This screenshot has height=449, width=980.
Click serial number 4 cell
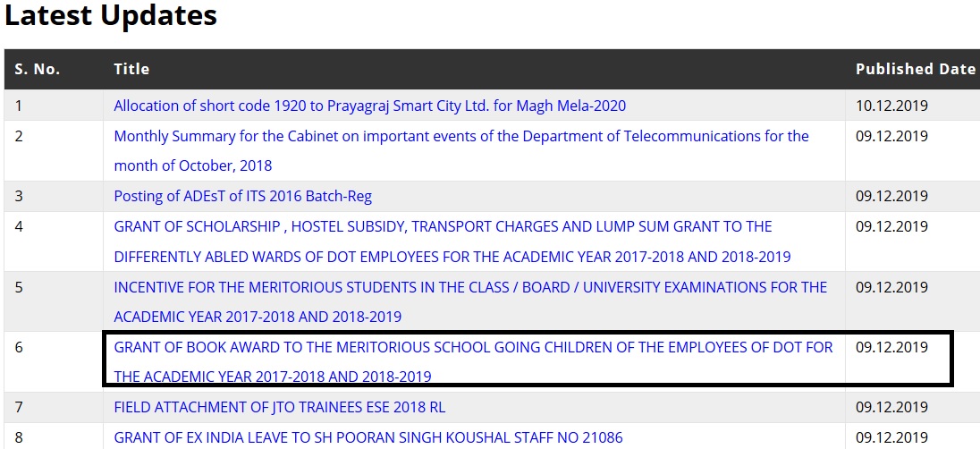pos(20,226)
